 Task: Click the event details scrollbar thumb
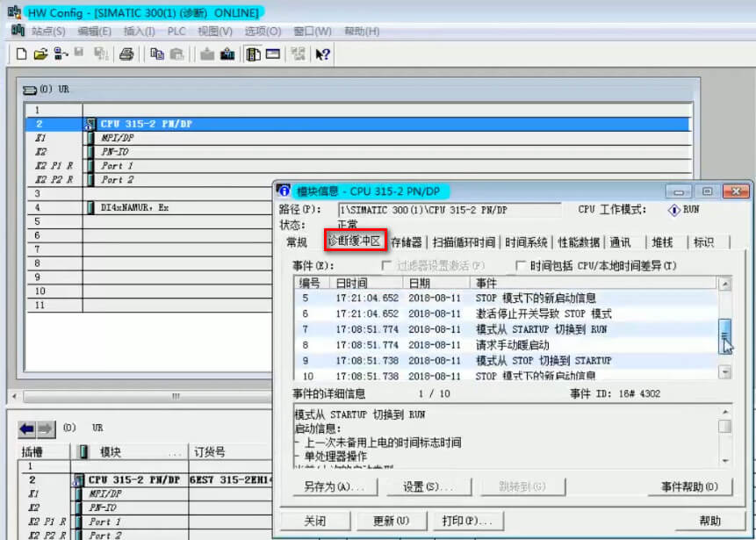pyautogui.click(x=724, y=426)
